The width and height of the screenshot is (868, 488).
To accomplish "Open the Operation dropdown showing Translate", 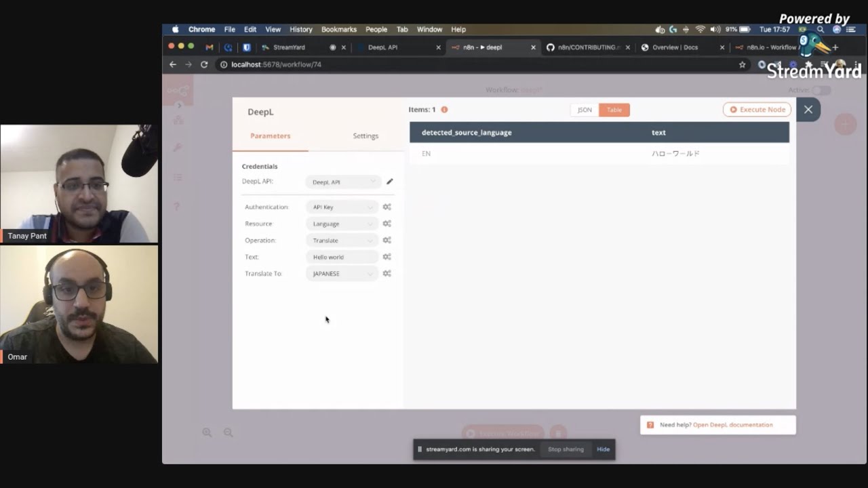I will [341, 240].
